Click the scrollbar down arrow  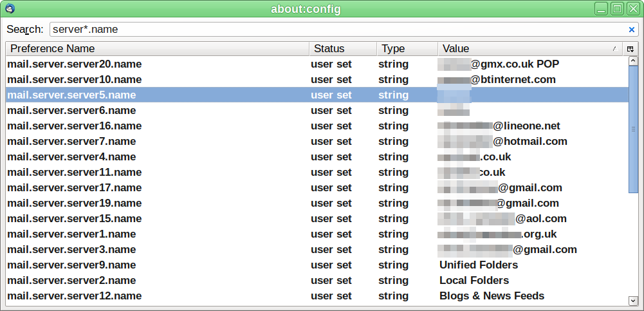(634, 300)
